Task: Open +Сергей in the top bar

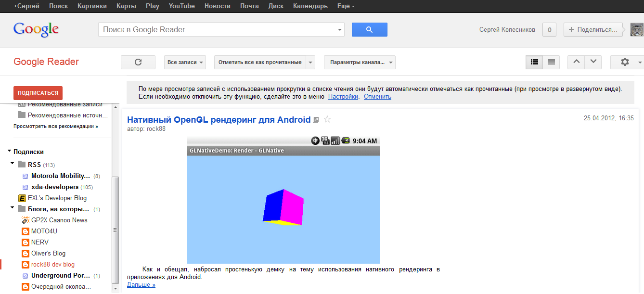Action: coord(26,6)
